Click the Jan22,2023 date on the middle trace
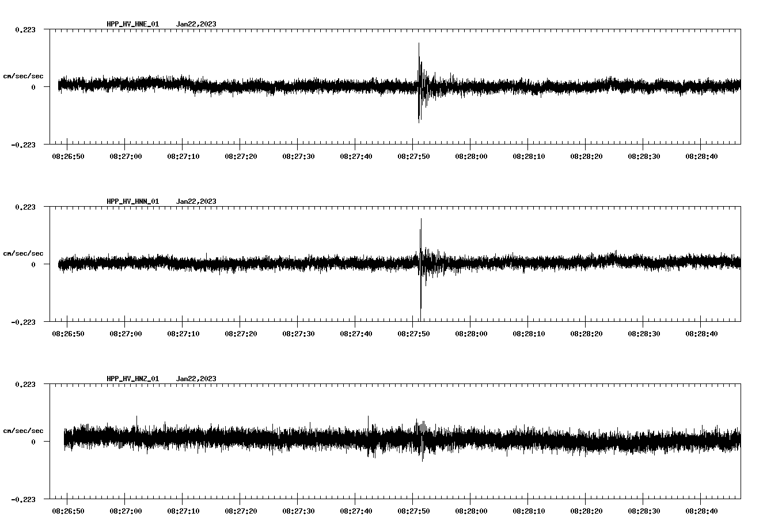782x532 pixels. [196, 202]
